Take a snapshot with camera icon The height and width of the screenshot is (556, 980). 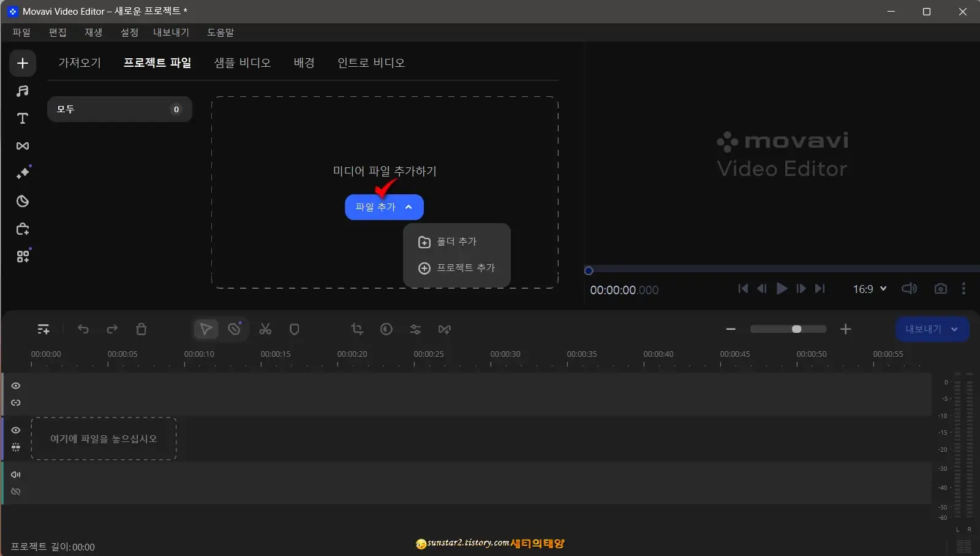(x=941, y=289)
